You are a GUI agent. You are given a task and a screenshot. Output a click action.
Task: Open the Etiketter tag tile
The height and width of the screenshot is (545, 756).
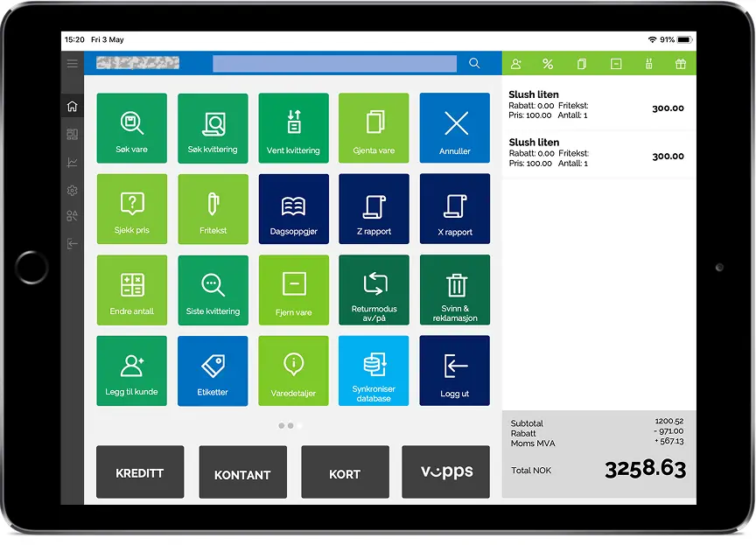pyautogui.click(x=213, y=371)
